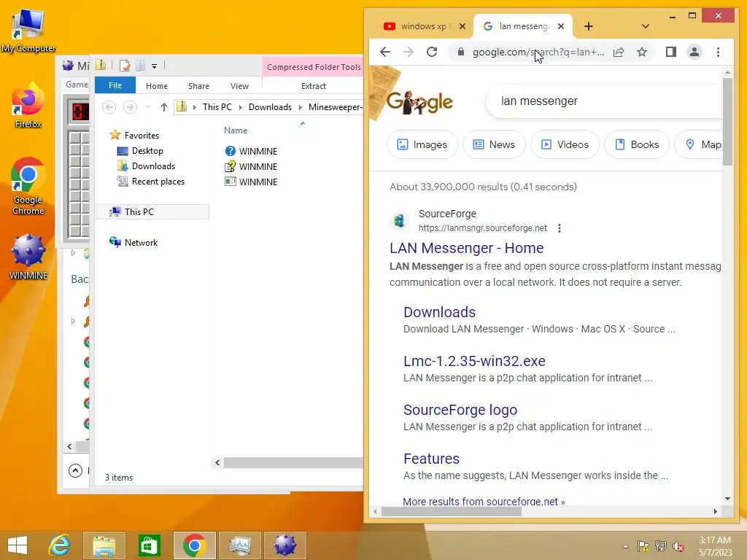The width and height of the screenshot is (747, 560).
Task: Open the system monitor taskbar icon
Action: click(239, 545)
